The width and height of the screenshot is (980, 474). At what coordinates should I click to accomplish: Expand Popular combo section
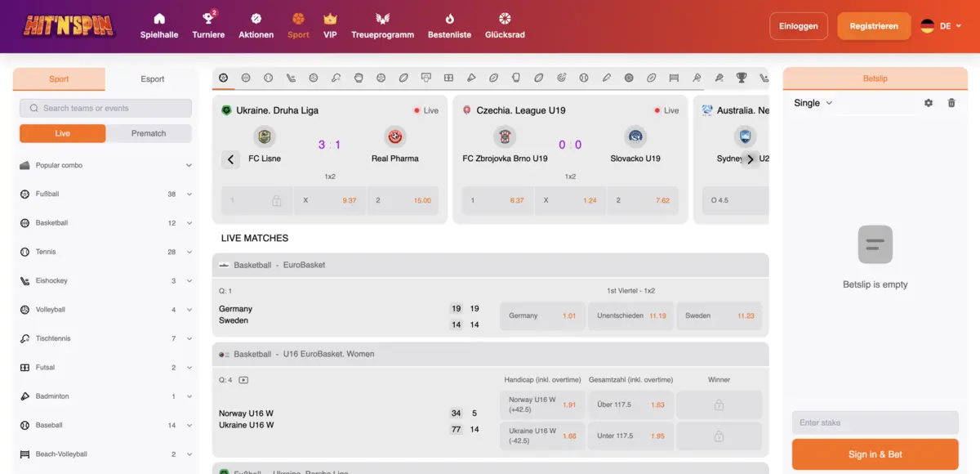(189, 165)
